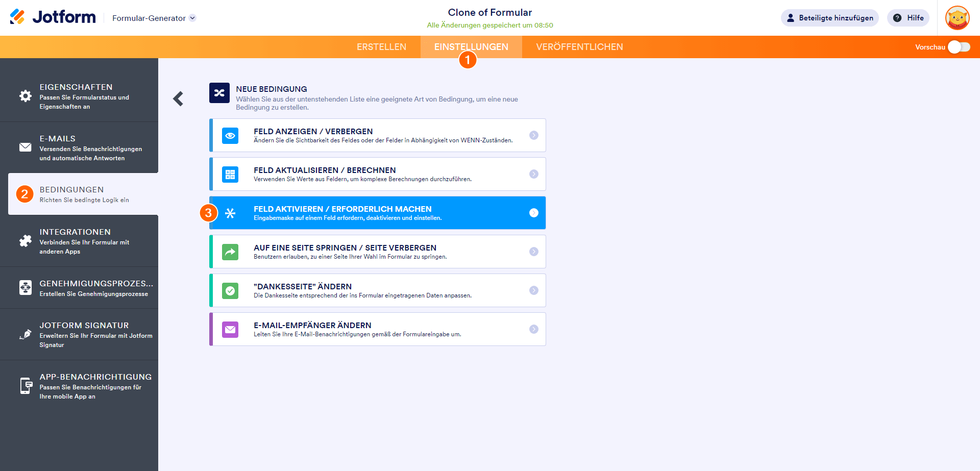Image resolution: width=980 pixels, height=471 pixels.
Task: Go back with the left chevron arrow
Action: pyautogui.click(x=178, y=98)
